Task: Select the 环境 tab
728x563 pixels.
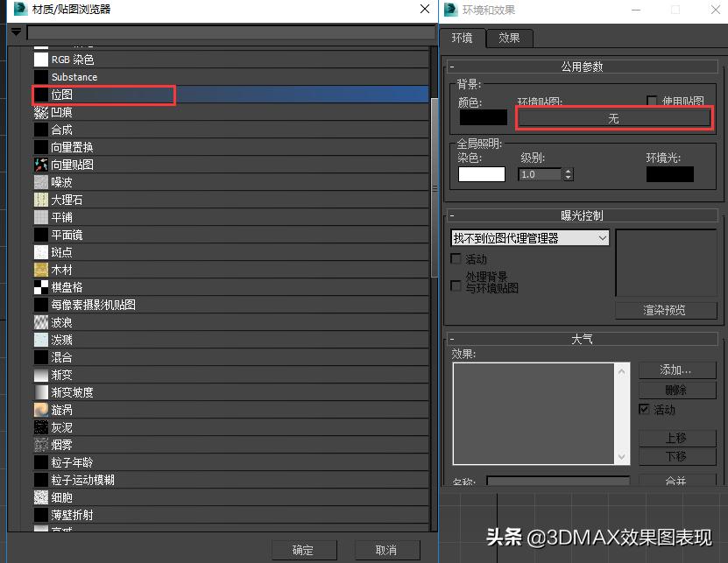Action: tap(463, 38)
